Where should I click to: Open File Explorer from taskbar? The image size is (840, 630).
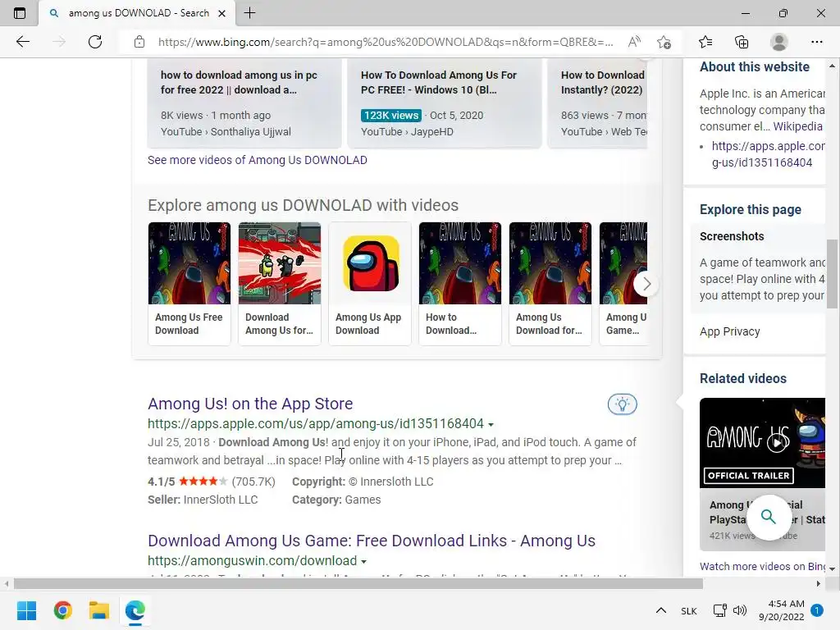99,610
